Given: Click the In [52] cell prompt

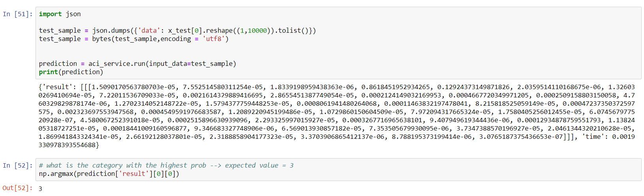Looking at the screenshot, I should 17,166.
